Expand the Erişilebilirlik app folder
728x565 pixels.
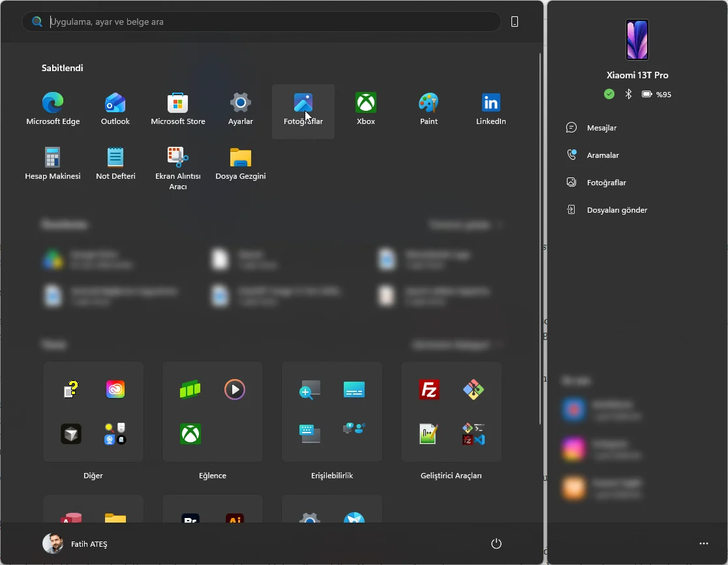click(332, 412)
